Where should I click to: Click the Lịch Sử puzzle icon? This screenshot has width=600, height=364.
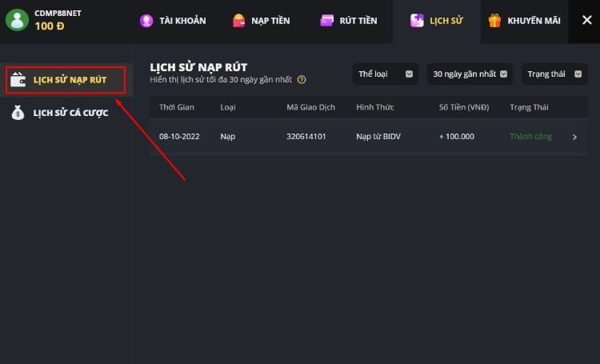coord(417,21)
